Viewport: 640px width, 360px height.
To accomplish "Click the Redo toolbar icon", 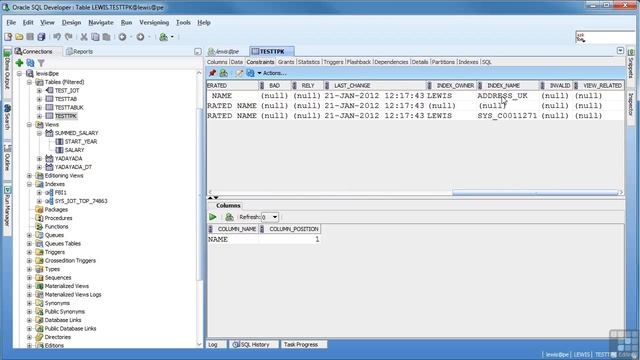I will 69,37.
